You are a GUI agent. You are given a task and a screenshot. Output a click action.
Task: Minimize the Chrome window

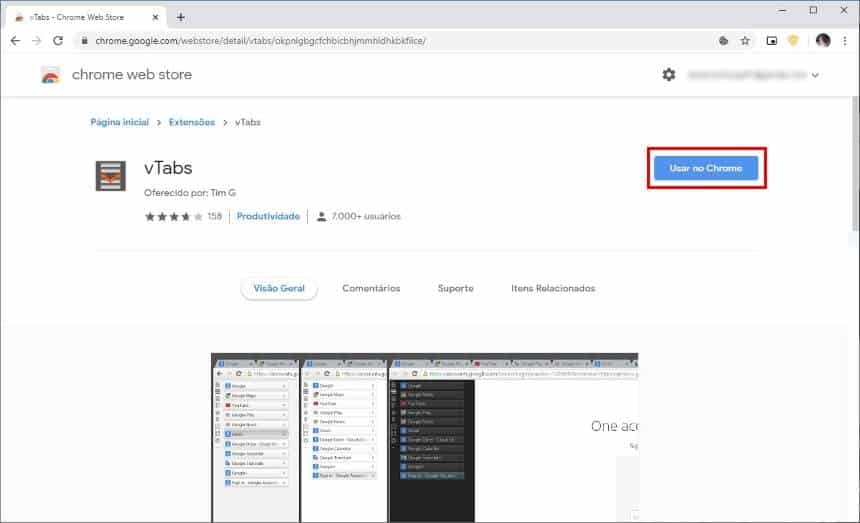pos(783,10)
